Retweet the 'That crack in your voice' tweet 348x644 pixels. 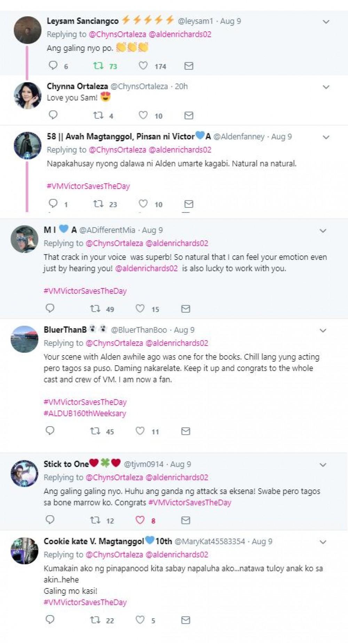[95, 308]
